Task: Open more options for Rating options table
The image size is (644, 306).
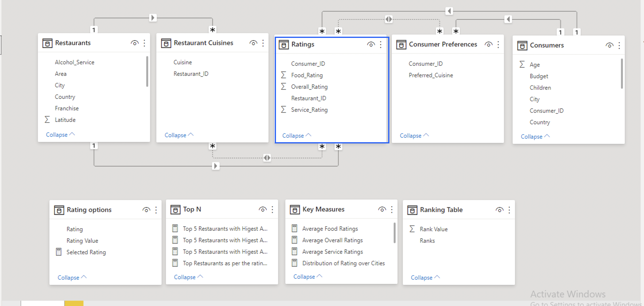Action: (x=156, y=210)
